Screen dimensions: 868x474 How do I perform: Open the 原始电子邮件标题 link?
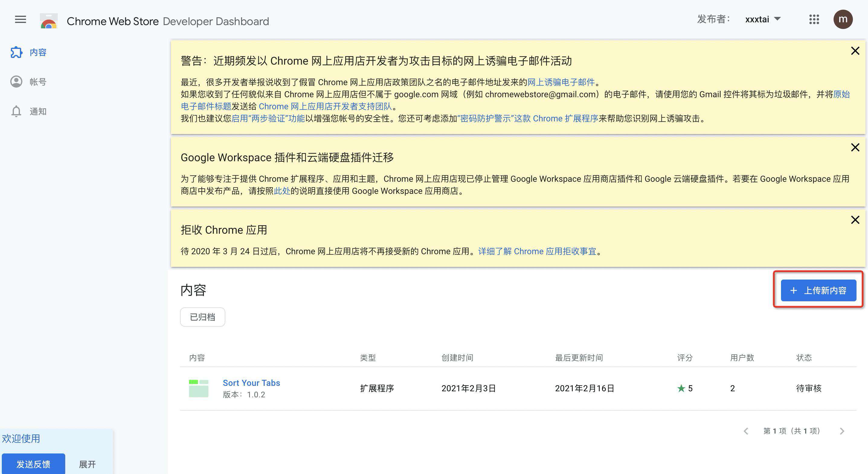tap(206, 107)
